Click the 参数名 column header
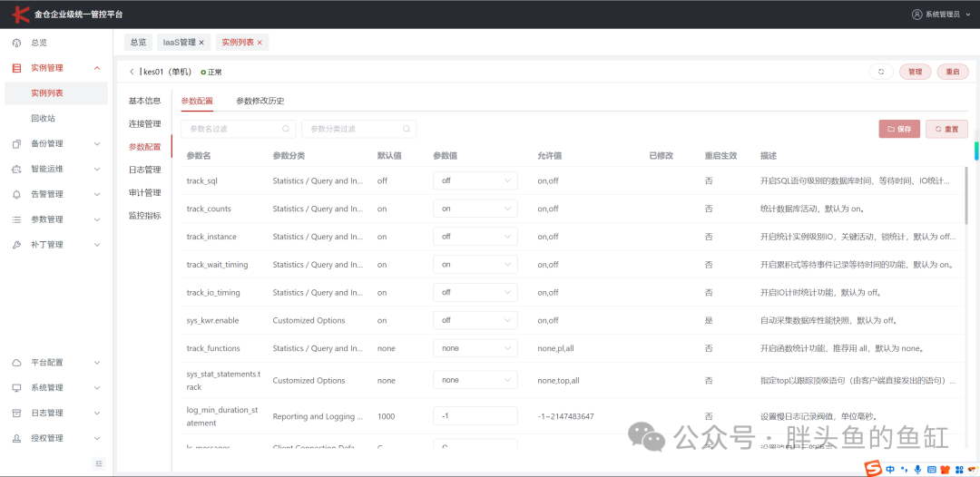Image resolution: width=980 pixels, height=477 pixels. 199,155
